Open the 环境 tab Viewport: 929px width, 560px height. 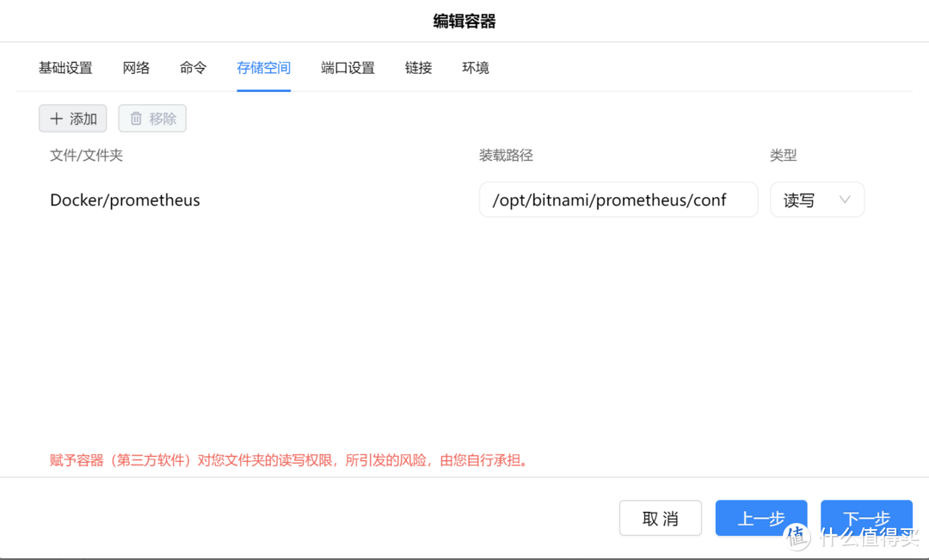475,68
